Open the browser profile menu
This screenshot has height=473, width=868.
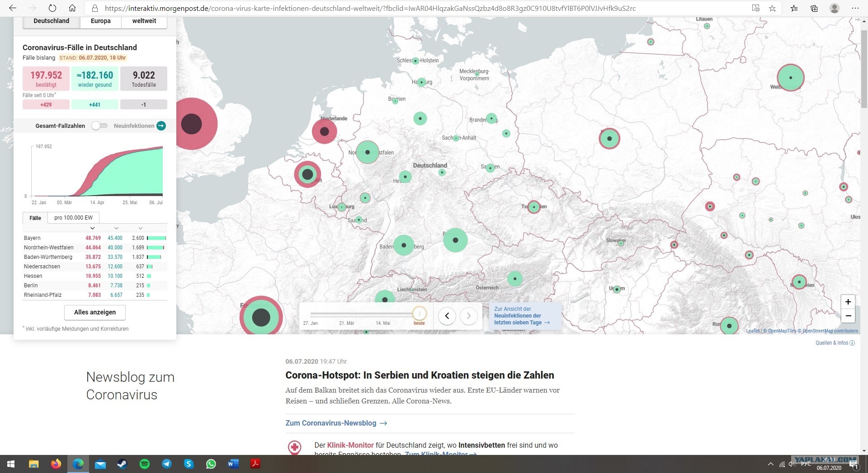click(x=835, y=8)
